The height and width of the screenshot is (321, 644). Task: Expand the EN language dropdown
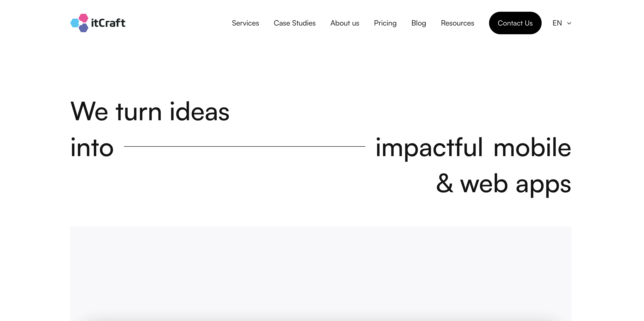[x=562, y=23]
